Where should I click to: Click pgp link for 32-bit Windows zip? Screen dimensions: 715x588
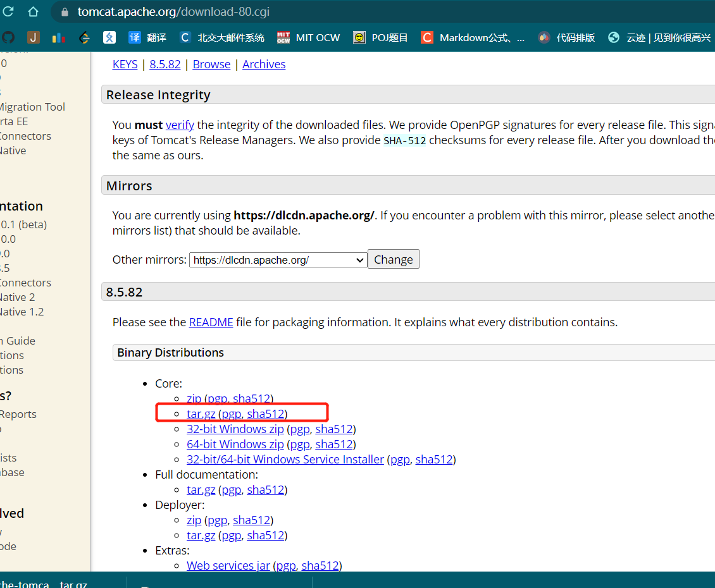point(299,429)
